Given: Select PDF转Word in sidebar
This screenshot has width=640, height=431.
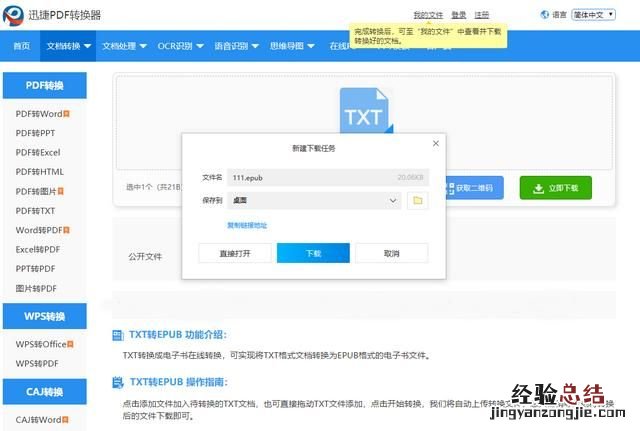Looking at the screenshot, I should (x=39, y=114).
